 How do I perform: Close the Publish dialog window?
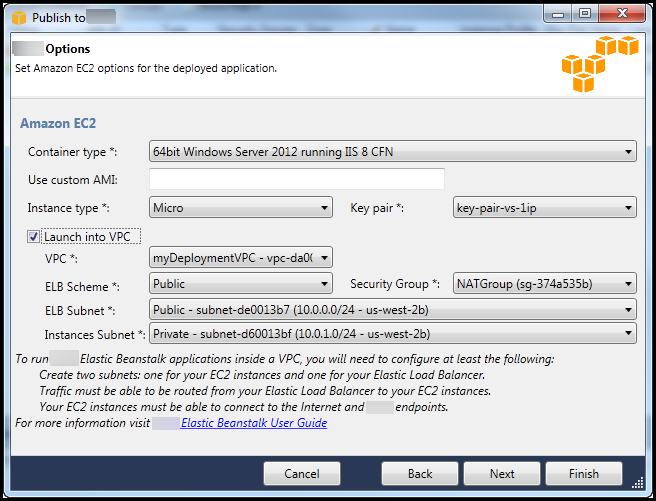click(x=621, y=14)
